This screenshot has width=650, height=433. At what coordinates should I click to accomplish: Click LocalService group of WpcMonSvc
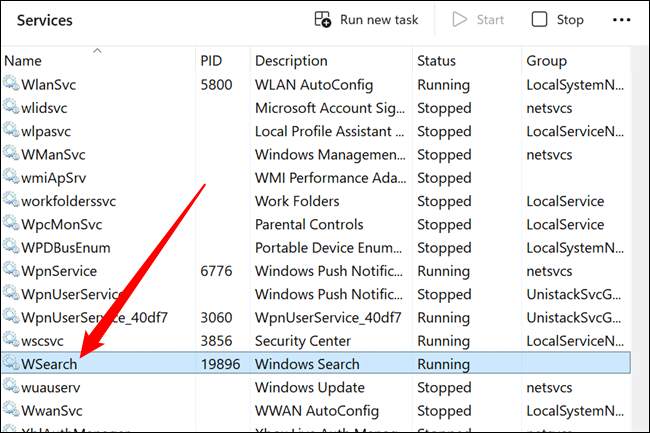point(565,225)
